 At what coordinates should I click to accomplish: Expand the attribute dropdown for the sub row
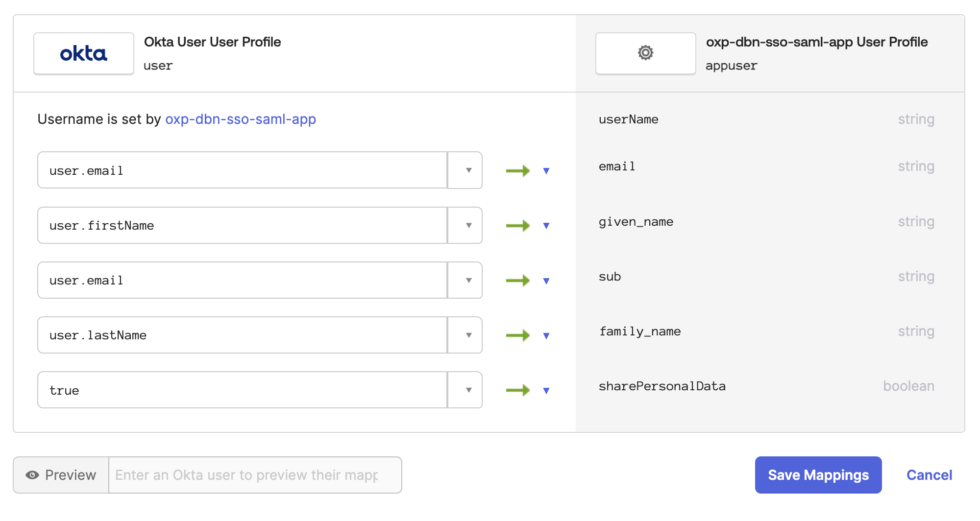click(465, 280)
